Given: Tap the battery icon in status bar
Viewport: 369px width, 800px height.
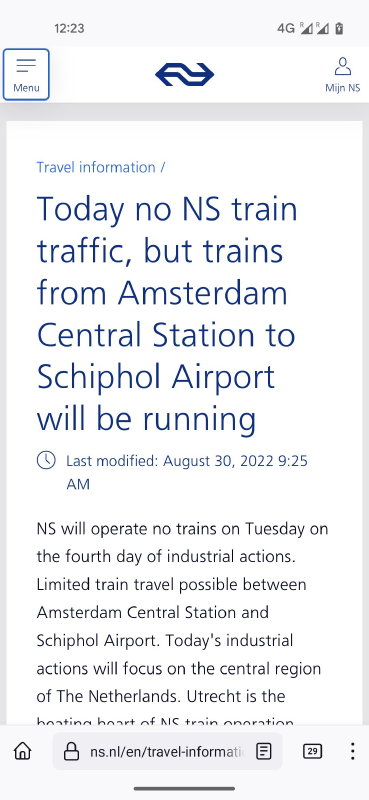Looking at the screenshot, I should tap(339, 29).
